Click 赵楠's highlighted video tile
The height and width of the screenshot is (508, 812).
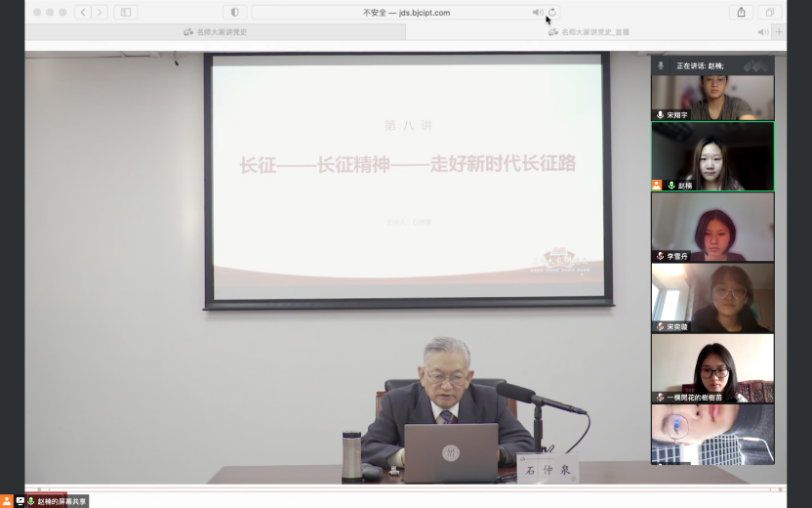click(x=712, y=156)
